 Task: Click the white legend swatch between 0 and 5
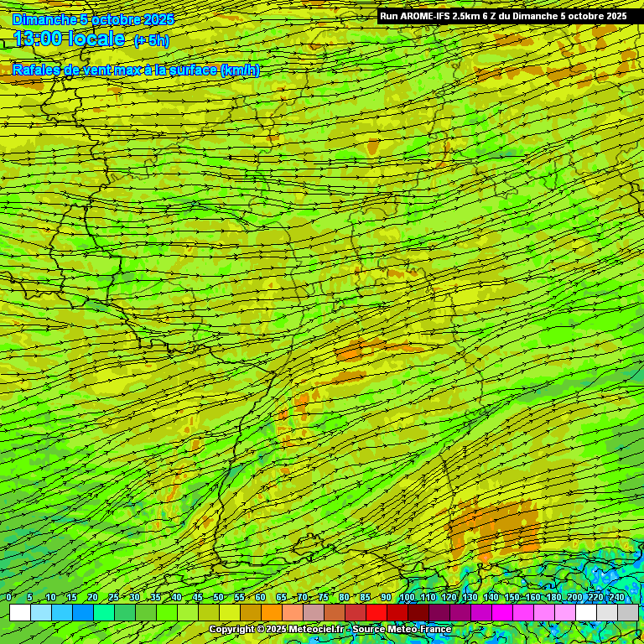19,613
